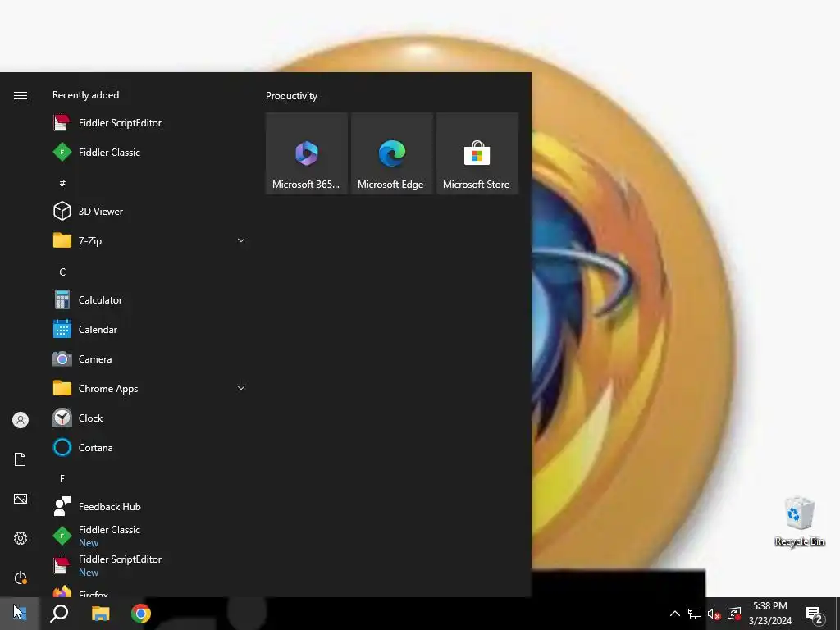This screenshot has height=630, width=840.
Task: Launch Fiddler Classic under Recently added
Action: (150, 152)
